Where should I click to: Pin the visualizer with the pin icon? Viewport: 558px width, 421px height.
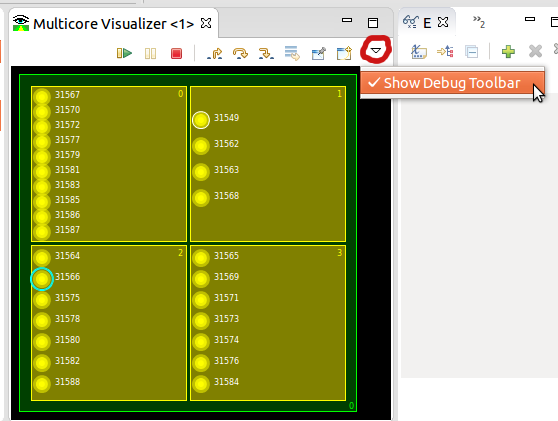[319, 54]
